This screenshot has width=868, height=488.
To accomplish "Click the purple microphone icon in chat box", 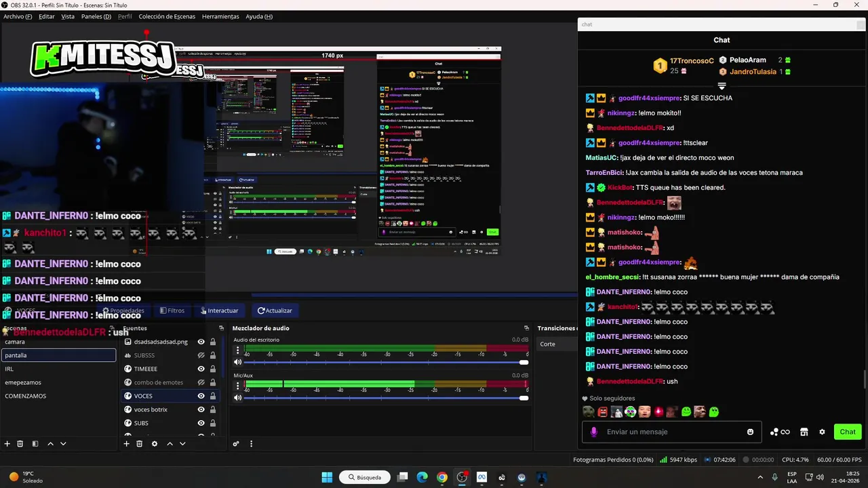I will 594,432.
